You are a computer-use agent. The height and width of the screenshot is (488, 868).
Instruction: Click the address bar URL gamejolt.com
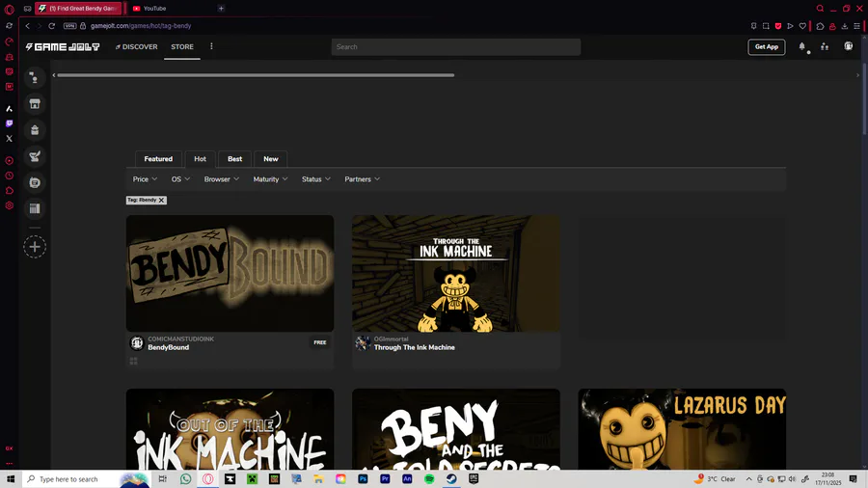[141, 26]
